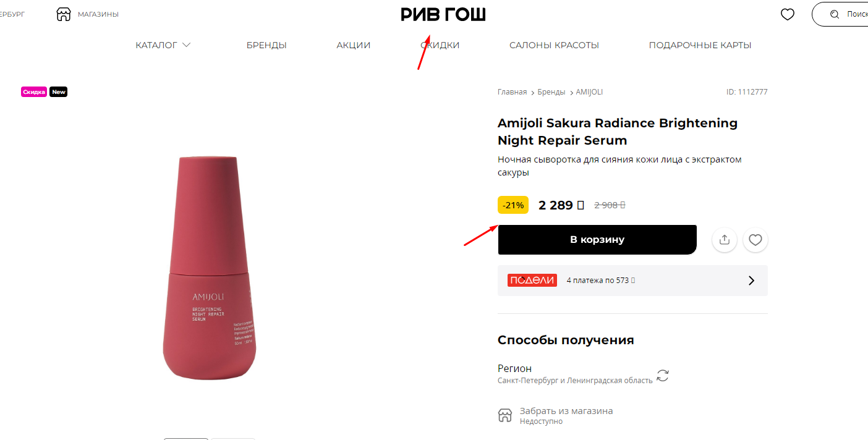Click the serum bottle product image
The width and height of the screenshot is (868, 440).
(207, 268)
